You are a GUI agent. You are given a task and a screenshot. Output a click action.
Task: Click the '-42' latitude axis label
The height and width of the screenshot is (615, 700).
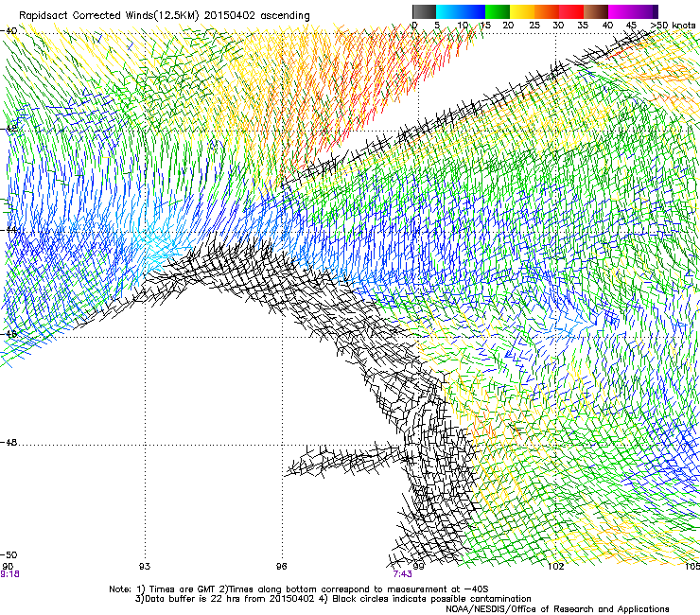(9, 129)
